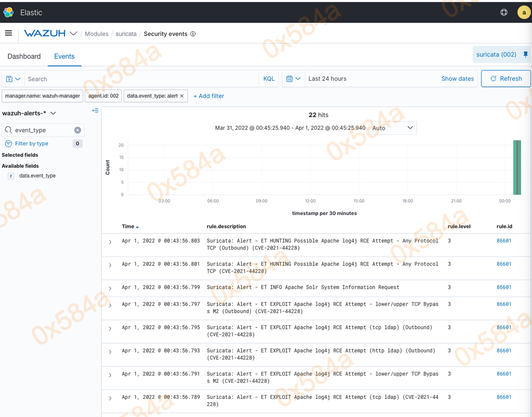This screenshot has height=417, width=532.
Task: Open the user avatar menu
Action: 523,12
